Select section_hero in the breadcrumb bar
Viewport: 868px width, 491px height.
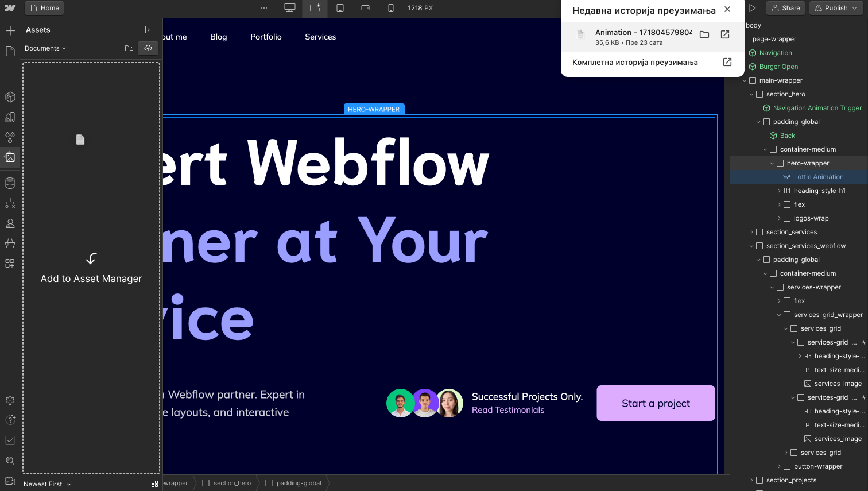(x=227, y=483)
